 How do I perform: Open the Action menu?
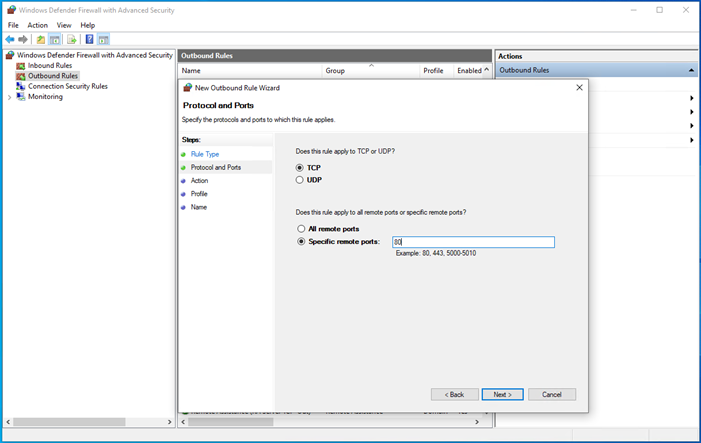[x=38, y=25]
